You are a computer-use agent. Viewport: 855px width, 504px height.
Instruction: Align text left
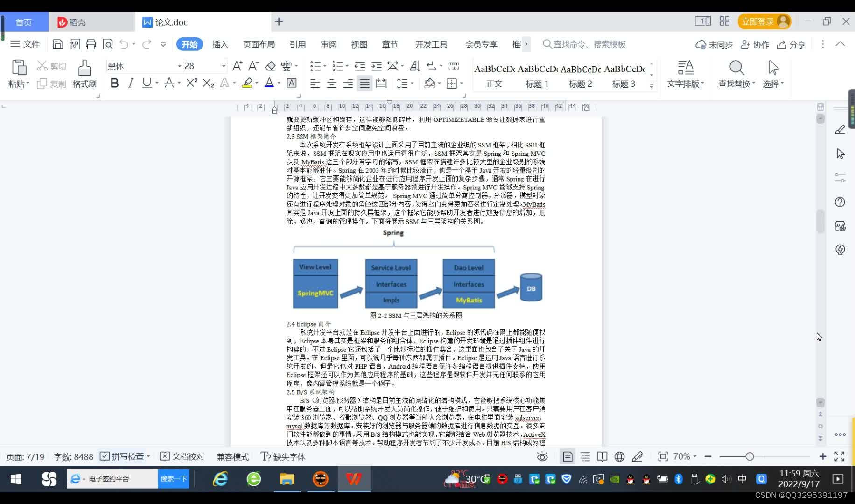click(x=315, y=84)
